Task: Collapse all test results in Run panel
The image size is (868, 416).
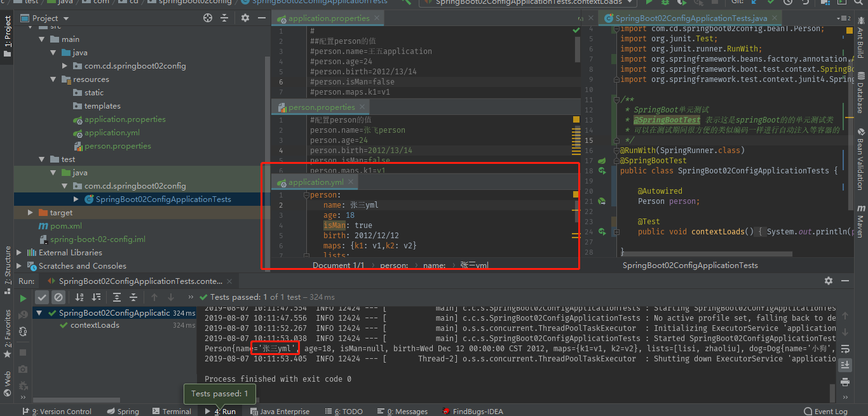Action: point(133,297)
